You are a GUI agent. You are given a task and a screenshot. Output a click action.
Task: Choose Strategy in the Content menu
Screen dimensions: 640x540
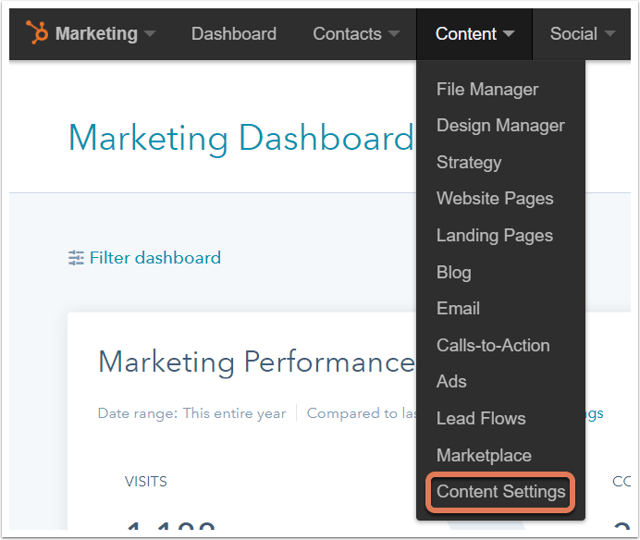coord(469,162)
